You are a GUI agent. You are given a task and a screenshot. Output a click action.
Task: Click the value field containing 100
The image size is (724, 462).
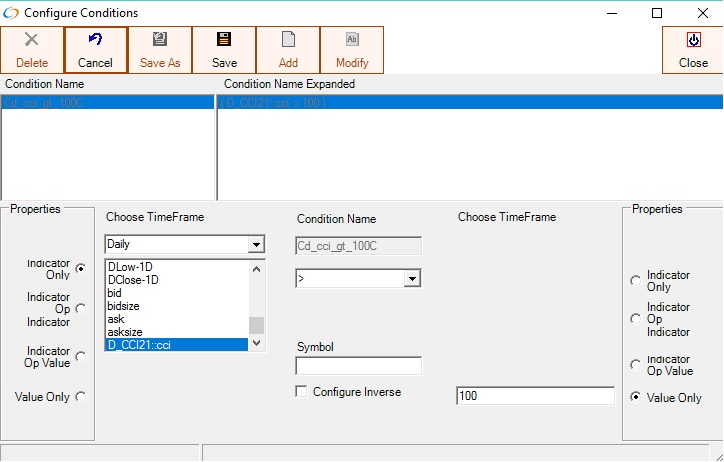click(535, 396)
